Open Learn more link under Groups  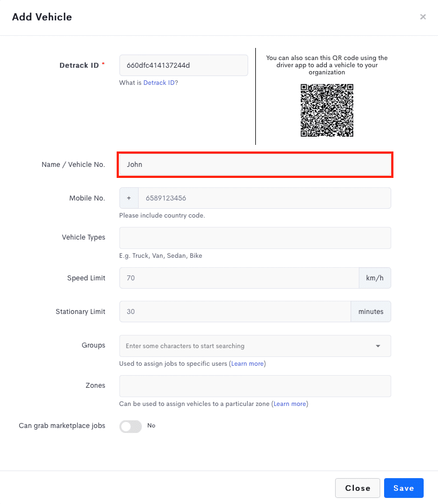(x=247, y=364)
